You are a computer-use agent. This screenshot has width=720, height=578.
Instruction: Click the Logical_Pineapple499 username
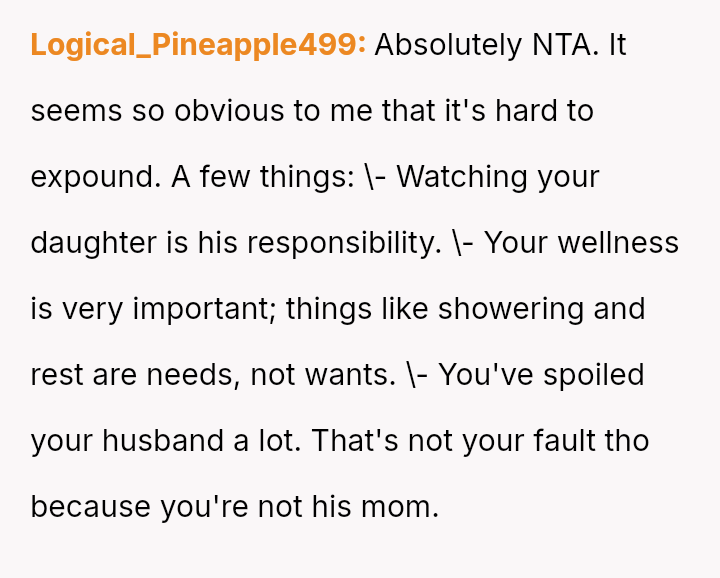point(198,45)
